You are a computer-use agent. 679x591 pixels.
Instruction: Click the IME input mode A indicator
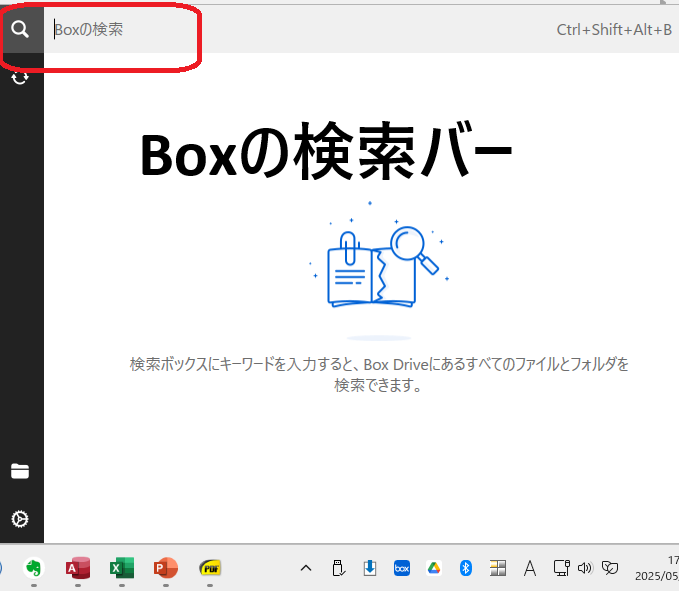530,568
